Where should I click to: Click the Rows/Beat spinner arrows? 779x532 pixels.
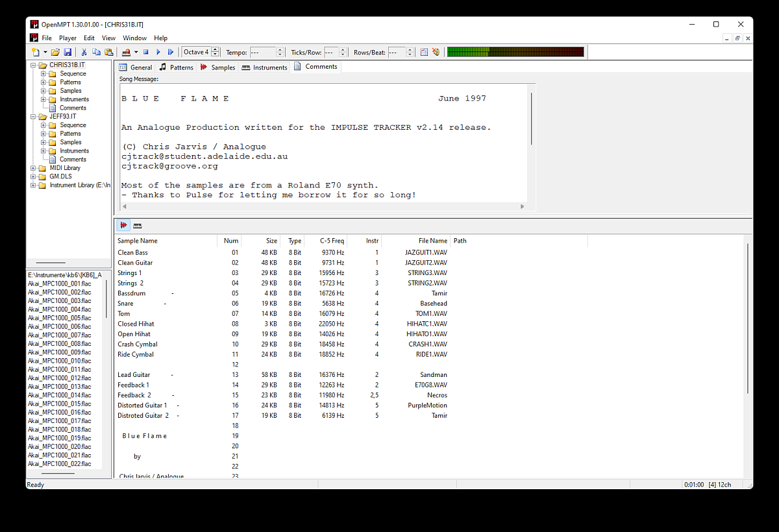click(410, 52)
